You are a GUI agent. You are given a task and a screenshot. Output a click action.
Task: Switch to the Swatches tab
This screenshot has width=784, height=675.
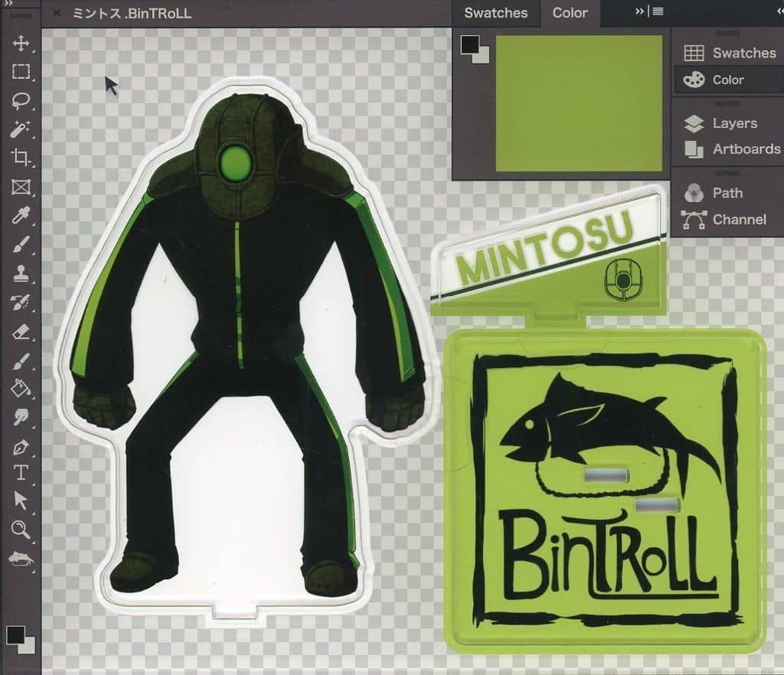(496, 12)
